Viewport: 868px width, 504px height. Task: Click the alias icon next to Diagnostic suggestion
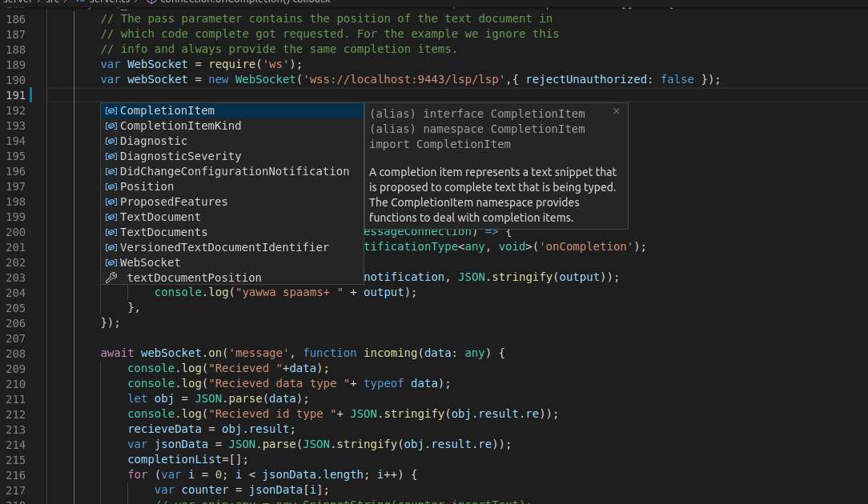(111, 141)
